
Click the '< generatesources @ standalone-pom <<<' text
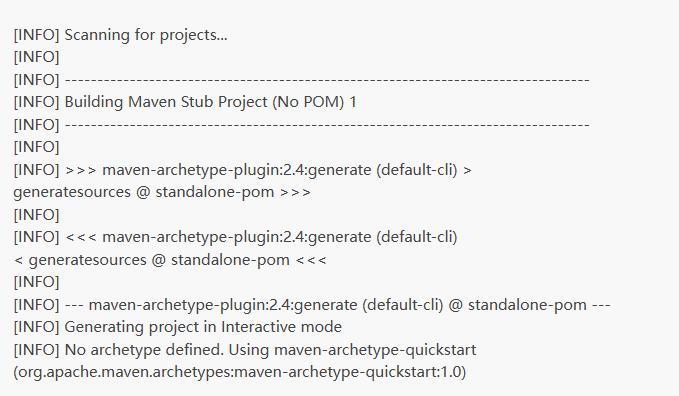coord(170,260)
